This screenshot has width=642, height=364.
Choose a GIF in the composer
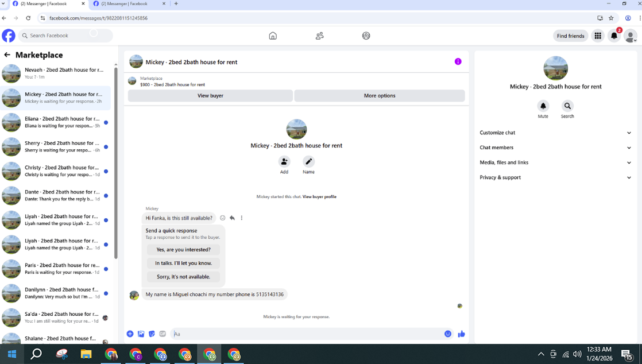coord(163,334)
